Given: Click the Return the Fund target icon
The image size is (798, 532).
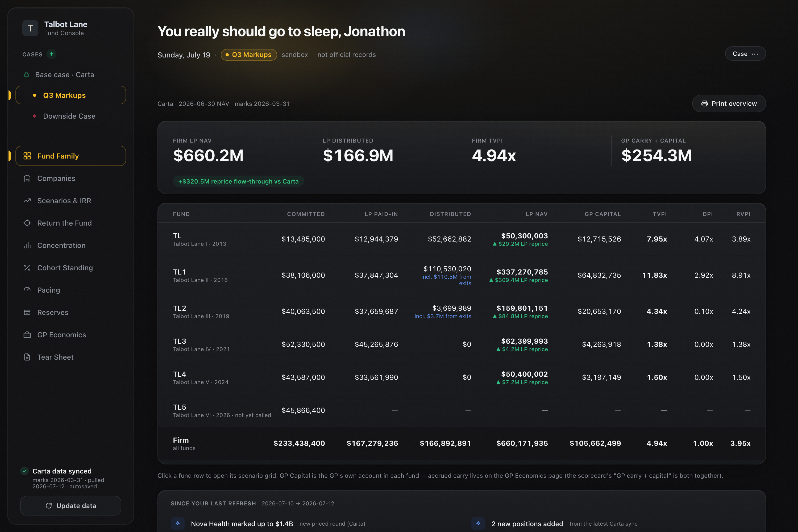Looking at the screenshot, I should click(27, 223).
